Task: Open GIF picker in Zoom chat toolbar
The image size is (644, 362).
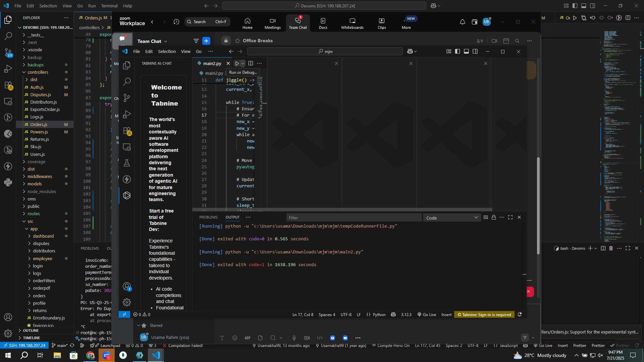Action: coord(248,338)
